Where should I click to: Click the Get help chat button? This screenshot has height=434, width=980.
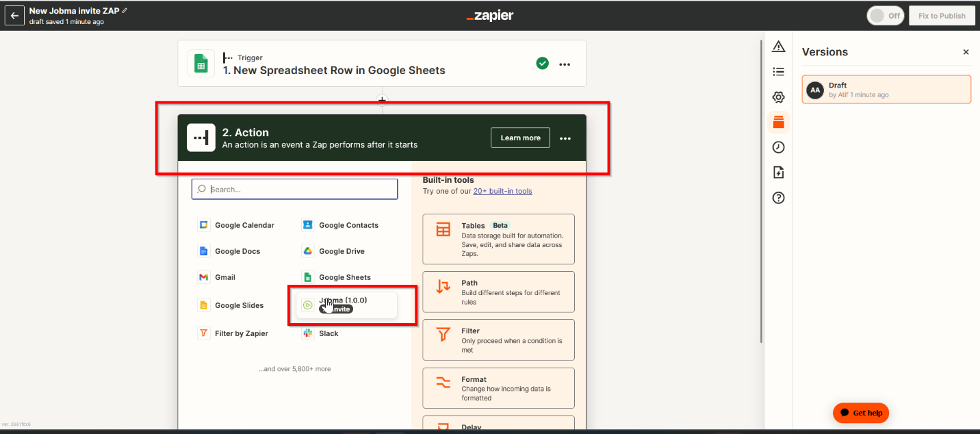coord(861,413)
